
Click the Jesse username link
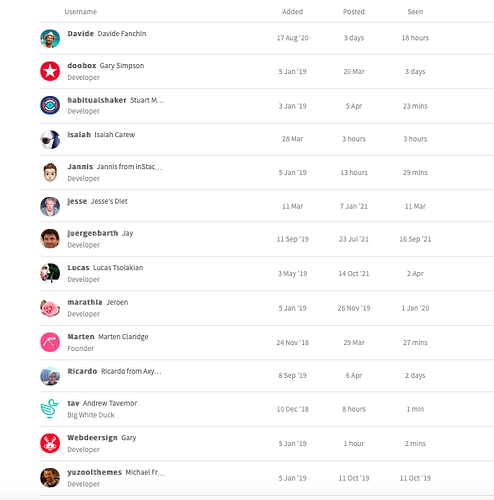click(77, 201)
